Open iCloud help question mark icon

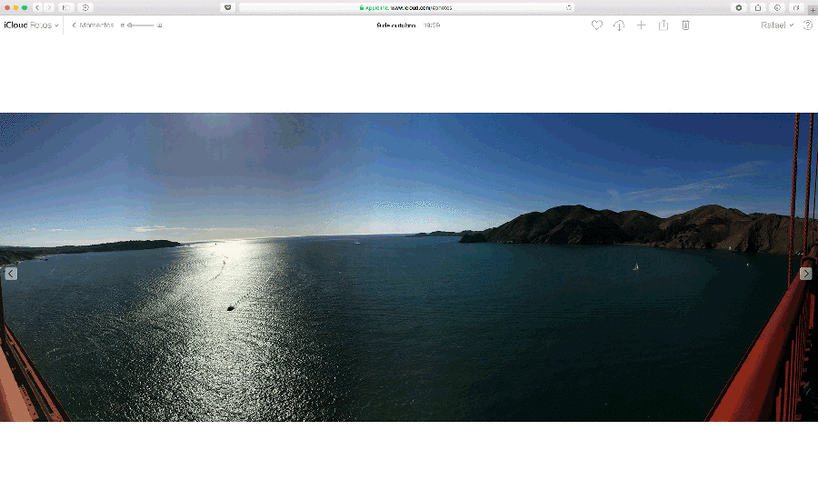pos(808,25)
